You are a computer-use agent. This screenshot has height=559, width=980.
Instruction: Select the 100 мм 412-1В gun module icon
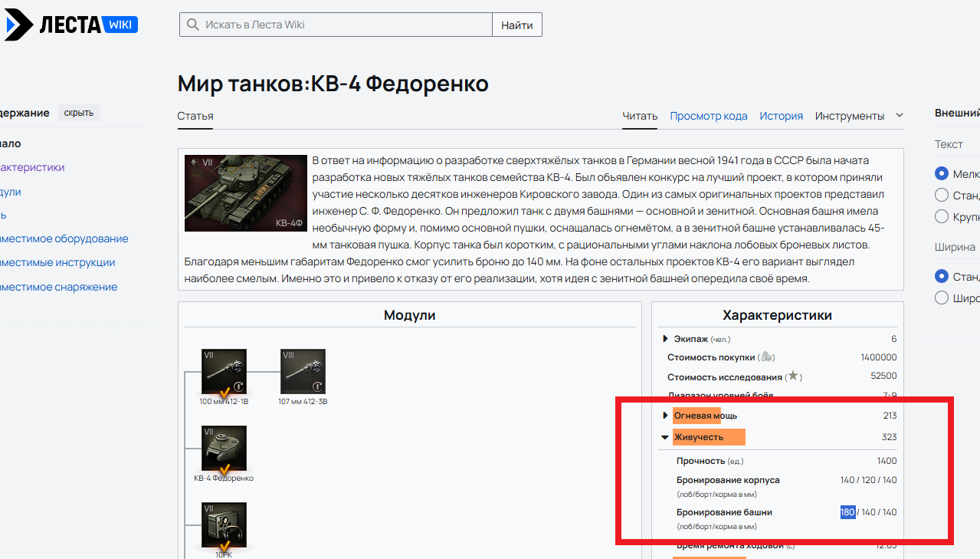[x=224, y=372]
